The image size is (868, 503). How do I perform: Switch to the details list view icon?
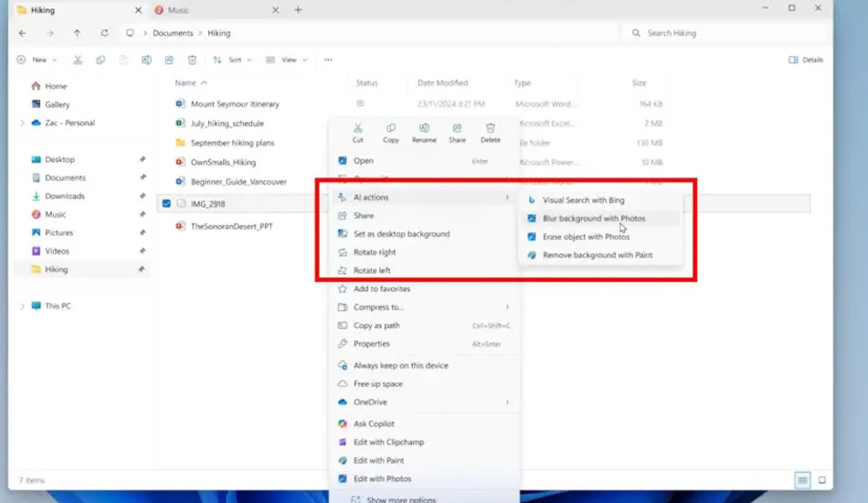click(x=802, y=480)
